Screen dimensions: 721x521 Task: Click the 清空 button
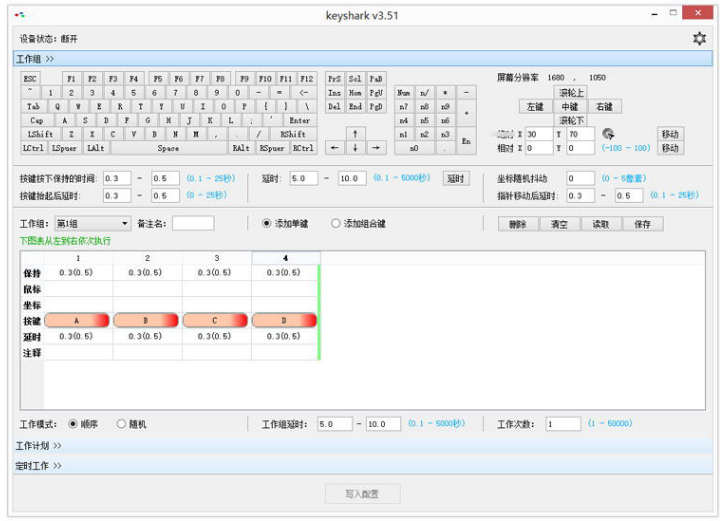[x=559, y=224]
